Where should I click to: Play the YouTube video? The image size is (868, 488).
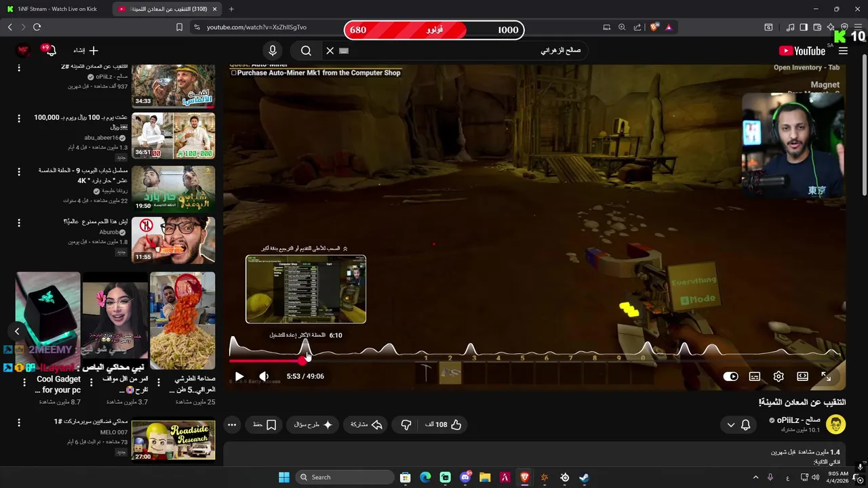239,376
